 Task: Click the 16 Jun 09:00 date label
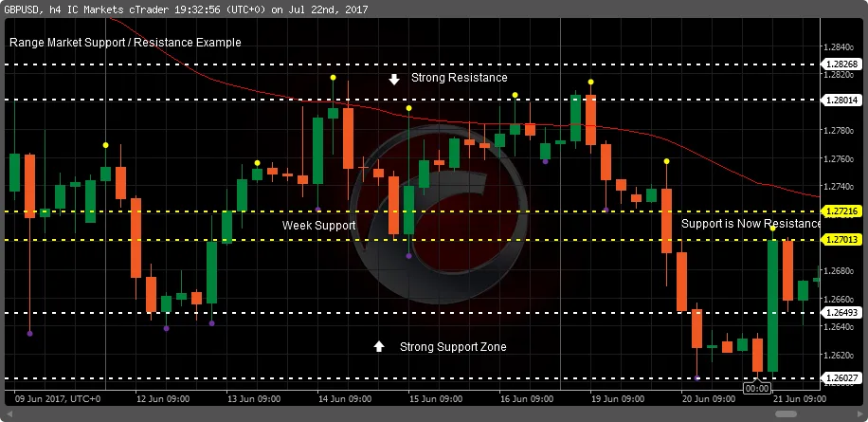click(527, 398)
